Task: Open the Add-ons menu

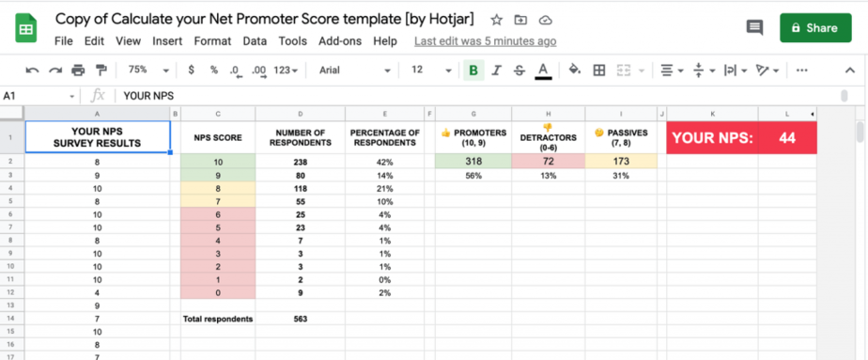Action: click(x=340, y=41)
